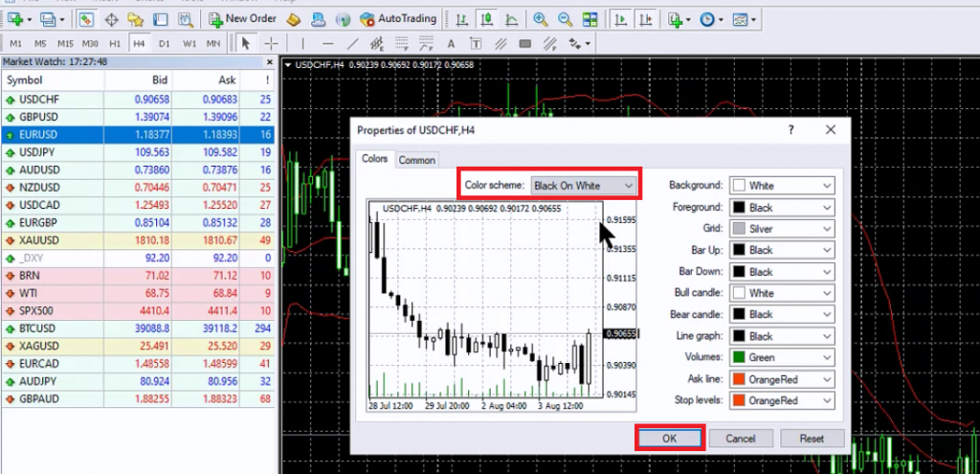The image size is (980, 474).
Task: Select the Text Label 'T' tool
Action: click(476, 44)
